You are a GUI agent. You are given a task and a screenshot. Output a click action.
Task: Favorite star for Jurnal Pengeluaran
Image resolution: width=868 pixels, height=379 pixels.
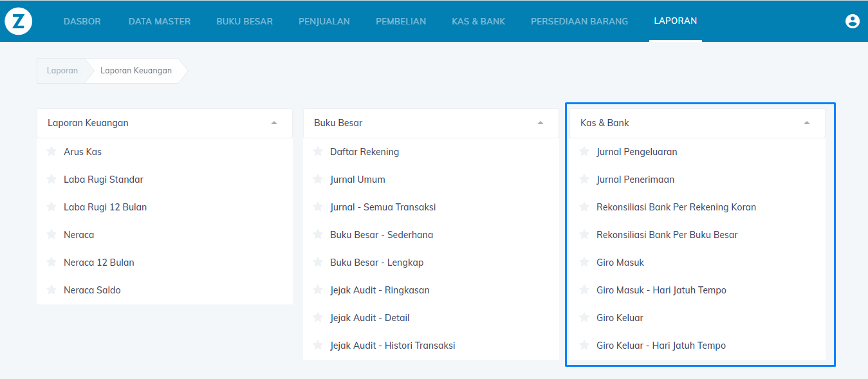pos(584,151)
